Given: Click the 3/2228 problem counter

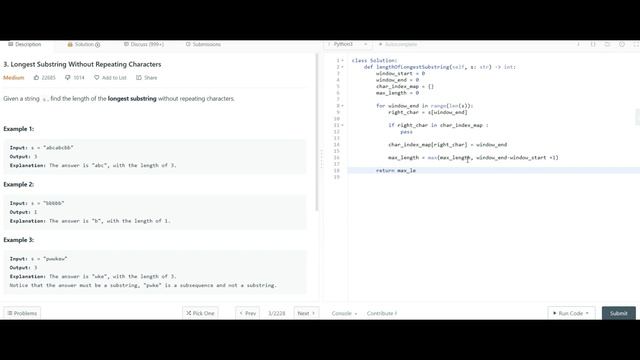Looking at the screenshot, I should [277, 313].
